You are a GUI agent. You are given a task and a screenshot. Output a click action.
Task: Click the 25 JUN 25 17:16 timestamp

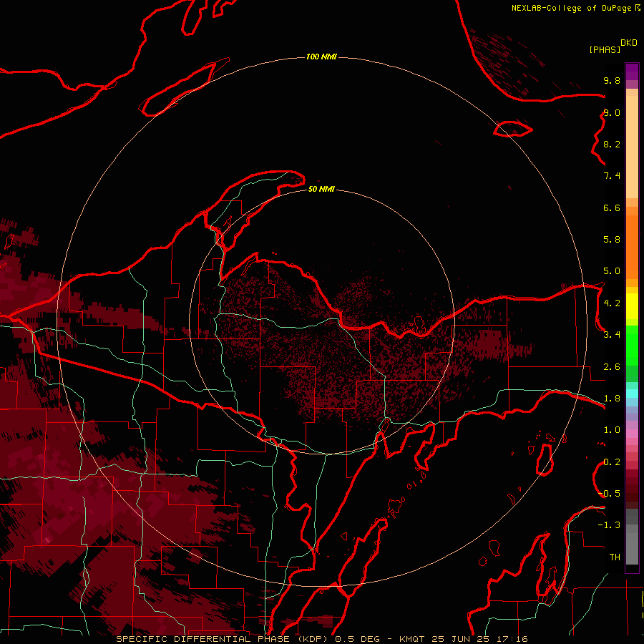(478, 639)
